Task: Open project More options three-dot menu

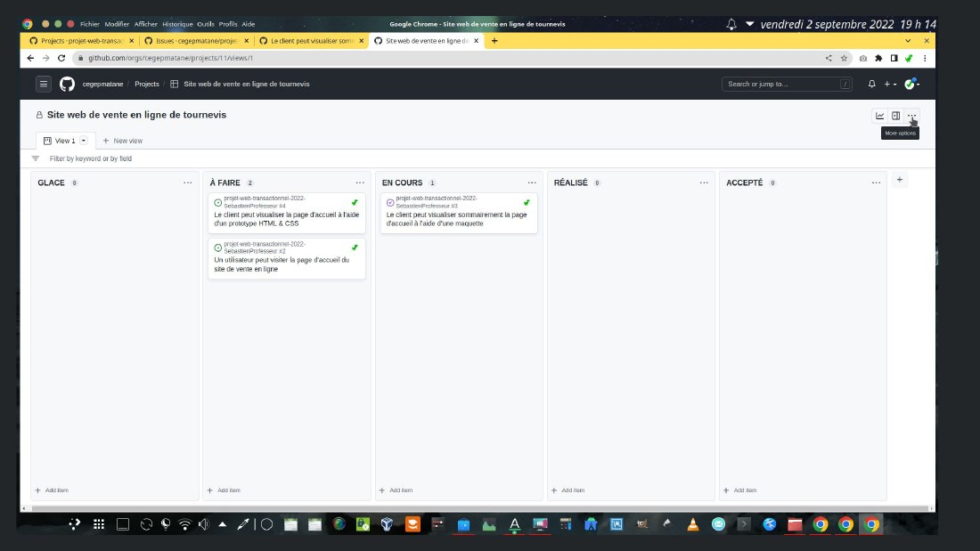Action: coord(912,116)
